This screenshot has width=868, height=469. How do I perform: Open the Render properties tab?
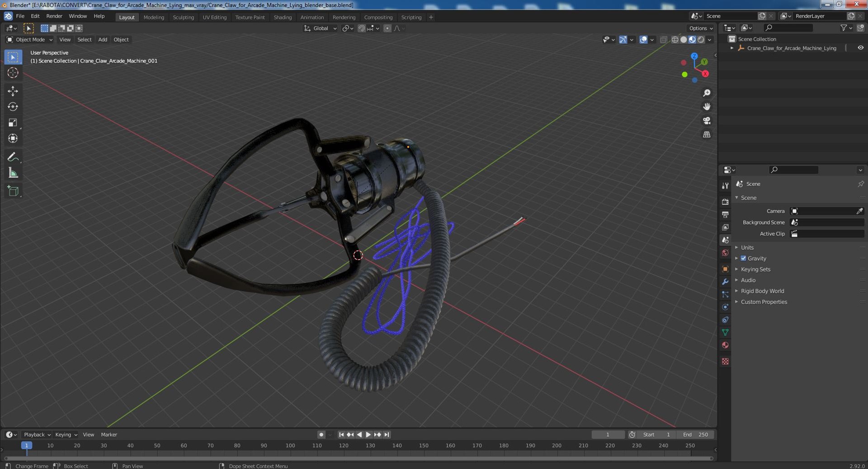coord(725,202)
